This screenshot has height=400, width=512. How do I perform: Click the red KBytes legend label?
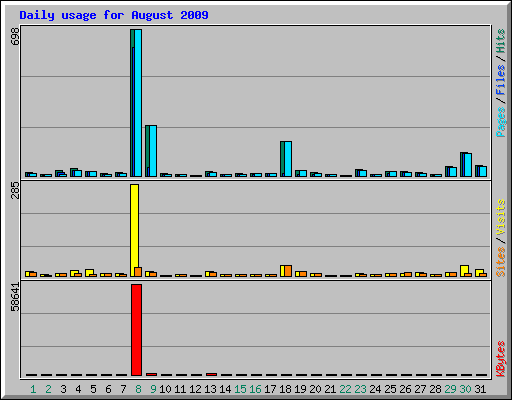point(500,359)
